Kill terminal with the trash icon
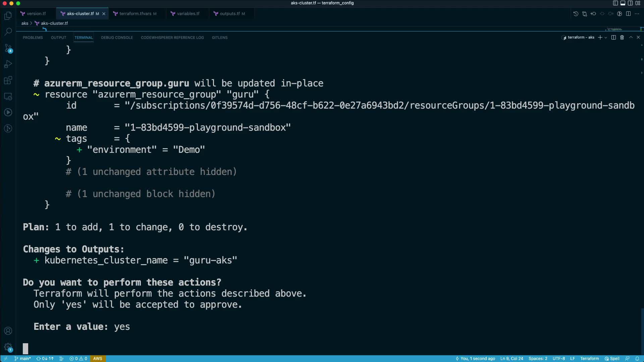The width and height of the screenshot is (644, 362). point(622,38)
